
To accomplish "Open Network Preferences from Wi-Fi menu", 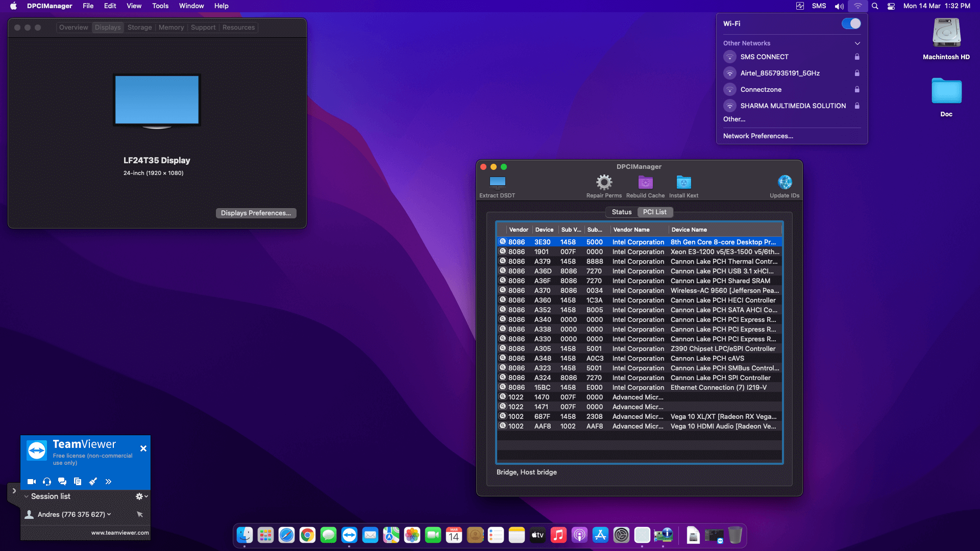I will 758,136.
